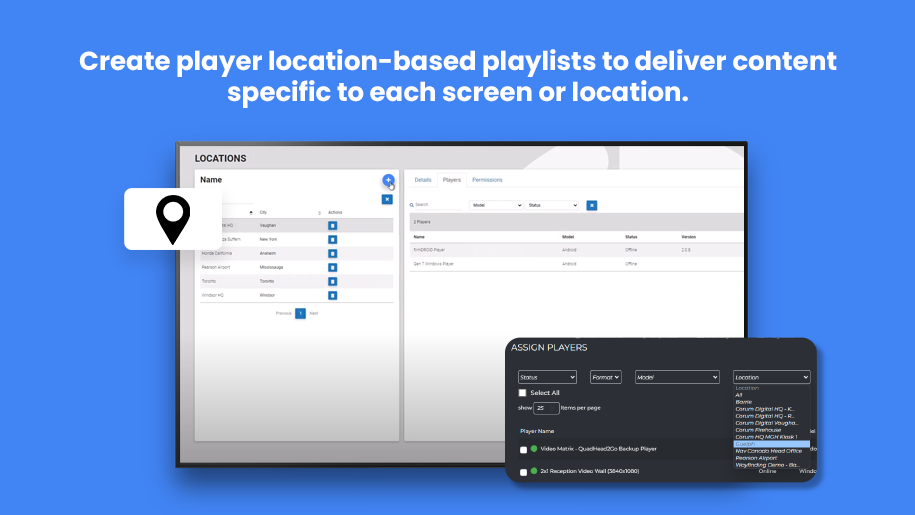Clear the locations list filter with X button
915x515 pixels.
coord(387,199)
